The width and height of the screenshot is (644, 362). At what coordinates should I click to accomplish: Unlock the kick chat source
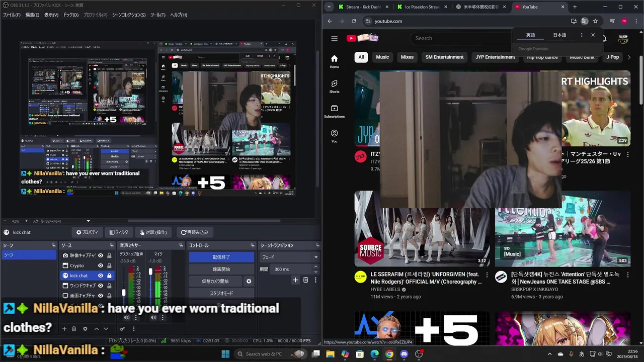109,276
